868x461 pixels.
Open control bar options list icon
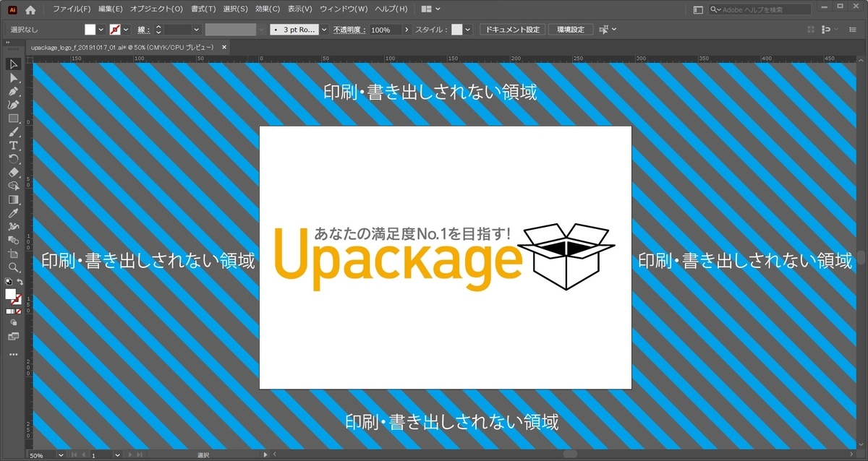pyautogui.click(x=852, y=30)
